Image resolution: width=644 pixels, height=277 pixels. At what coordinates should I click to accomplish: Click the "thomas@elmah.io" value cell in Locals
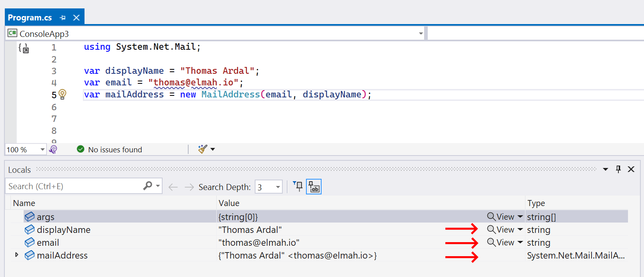click(x=259, y=243)
